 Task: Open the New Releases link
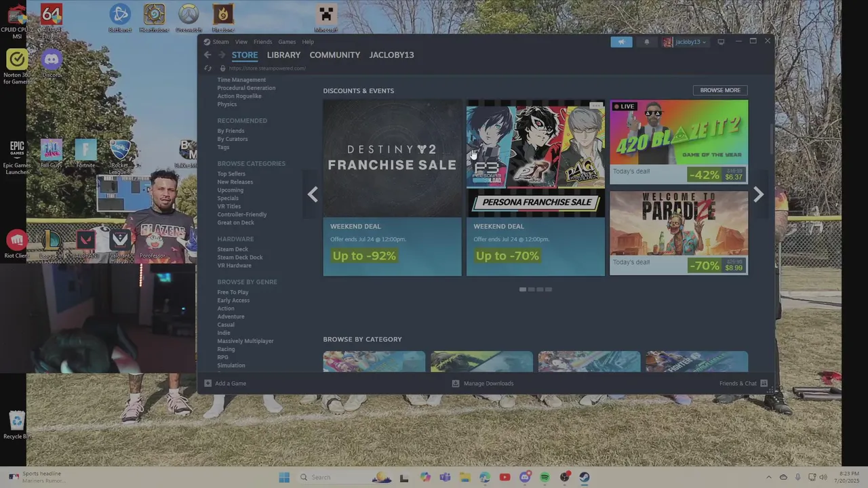tap(235, 182)
